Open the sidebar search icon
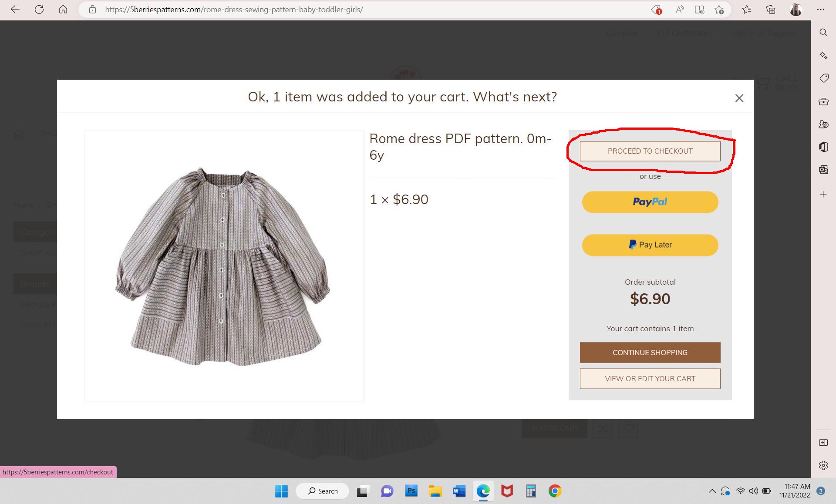 click(823, 33)
